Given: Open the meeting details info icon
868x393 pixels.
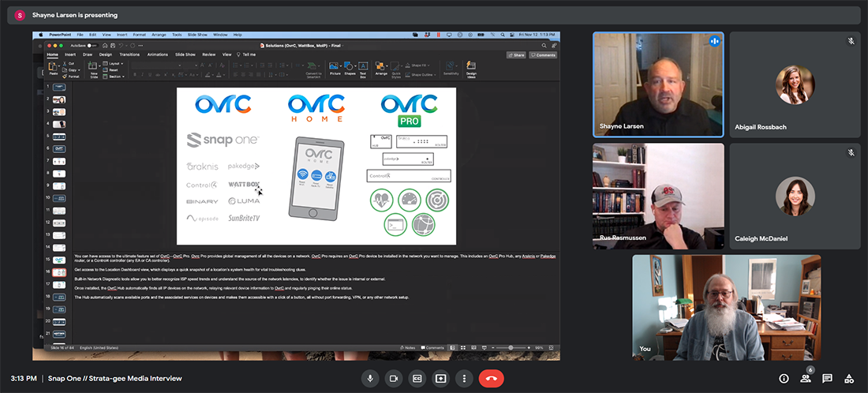Looking at the screenshot, I should [784, 379].
